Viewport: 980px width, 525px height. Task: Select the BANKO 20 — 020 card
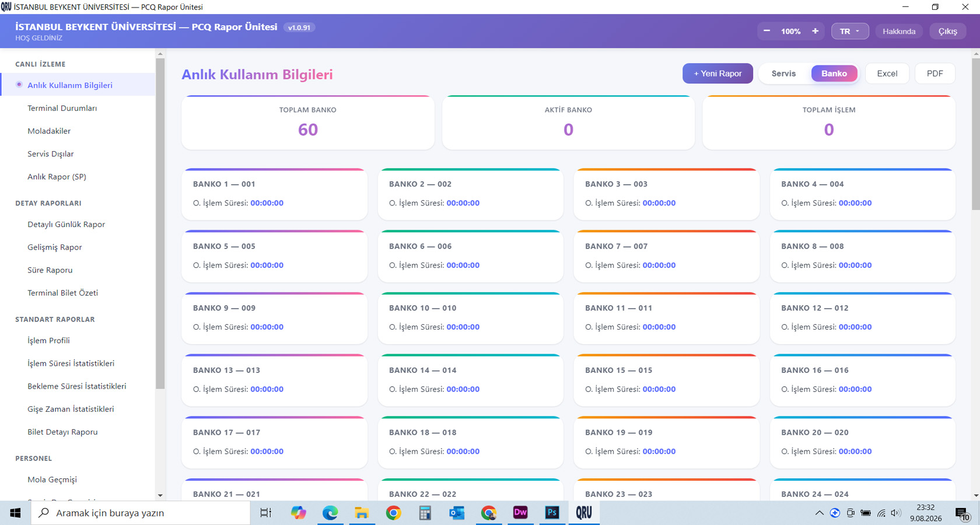[x=863, y=442]
